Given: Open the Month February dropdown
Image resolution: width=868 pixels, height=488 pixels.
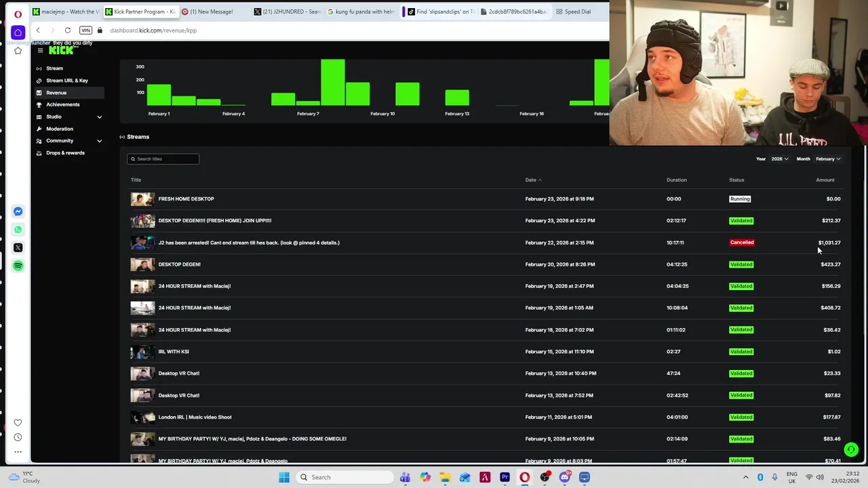Looking at the screenshot, I should [828, 159].
